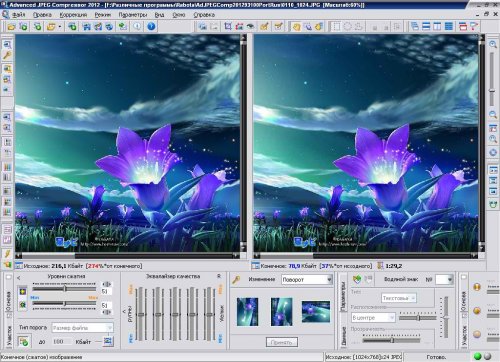The height and width of the screenshot is (362, 500).
Task: Click green-arrow icon below Тип порога
Action: pyautogui.click(x=23, y=342)
